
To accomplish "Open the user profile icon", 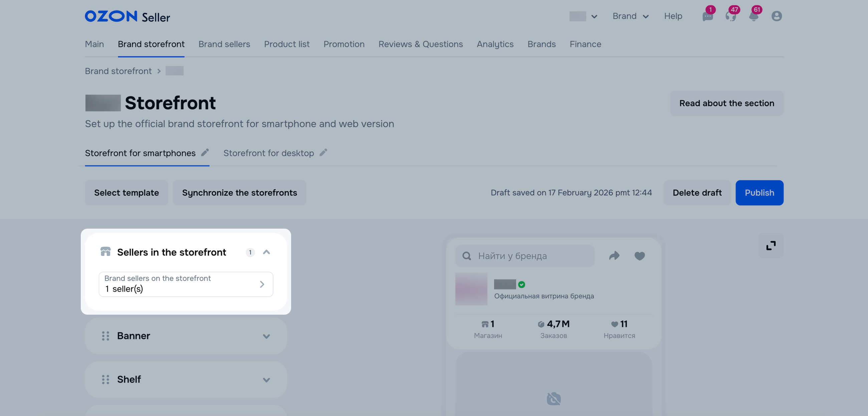I will click(776, 16).
